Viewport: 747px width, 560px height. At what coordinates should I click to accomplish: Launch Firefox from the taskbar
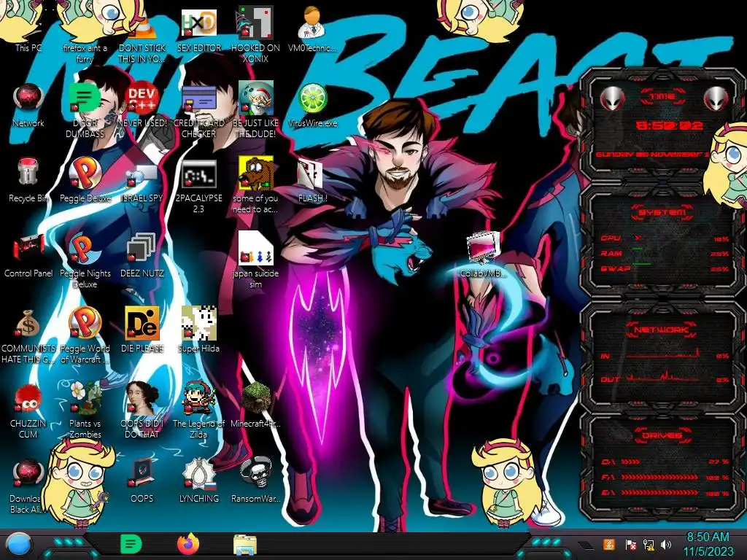[188, 544]
